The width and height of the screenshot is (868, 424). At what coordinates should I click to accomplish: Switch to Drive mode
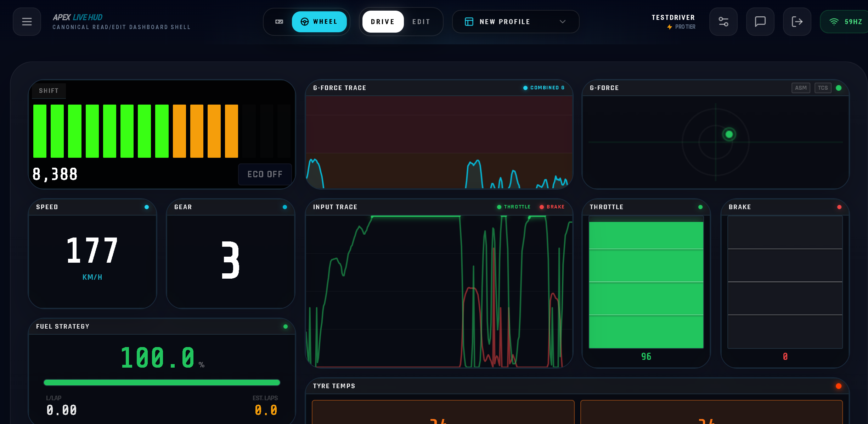point(383,22)
